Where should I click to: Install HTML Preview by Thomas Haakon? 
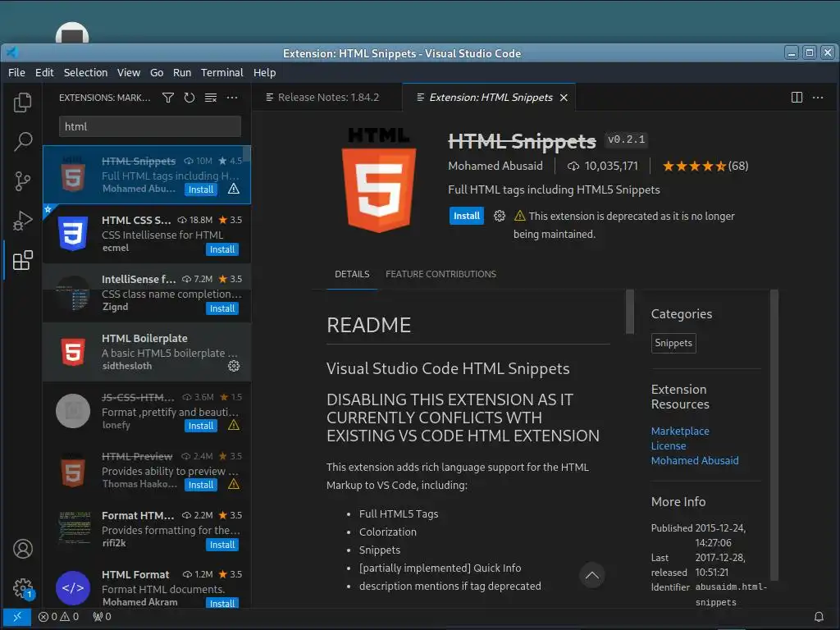point(200,485)
